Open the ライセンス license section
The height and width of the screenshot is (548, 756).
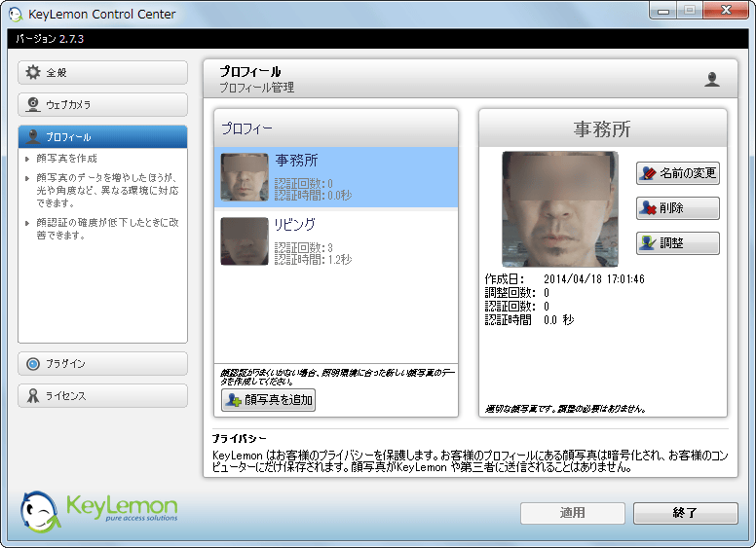click(102, 396)
